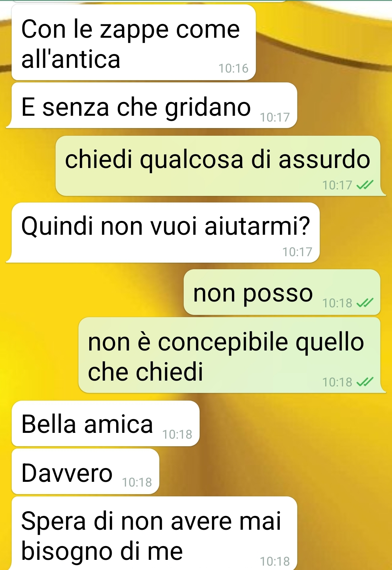Click the 10:16 timestamp of first message
Viewport: 392px width, 570px height.
pos(233,68)
